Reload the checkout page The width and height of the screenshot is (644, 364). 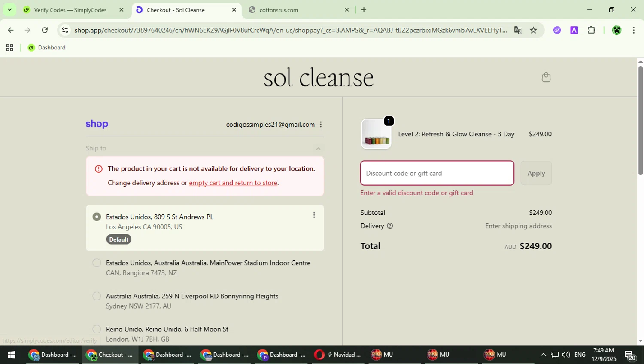point(45,30)
